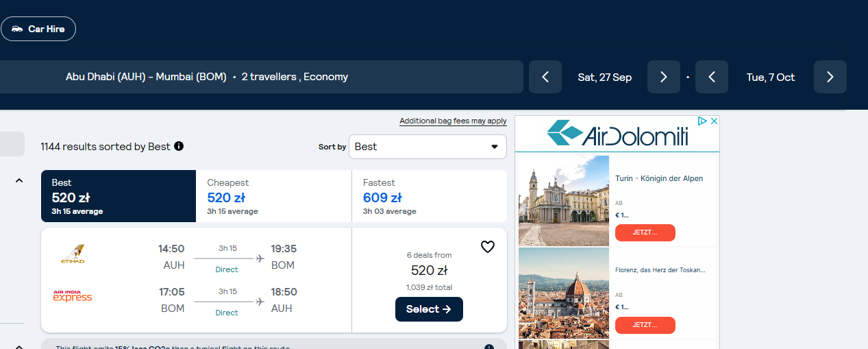Go to next departure date after Sat, 27 Sep
The height and width of the screenshot is (349, 868).
(x=663, y=77)
